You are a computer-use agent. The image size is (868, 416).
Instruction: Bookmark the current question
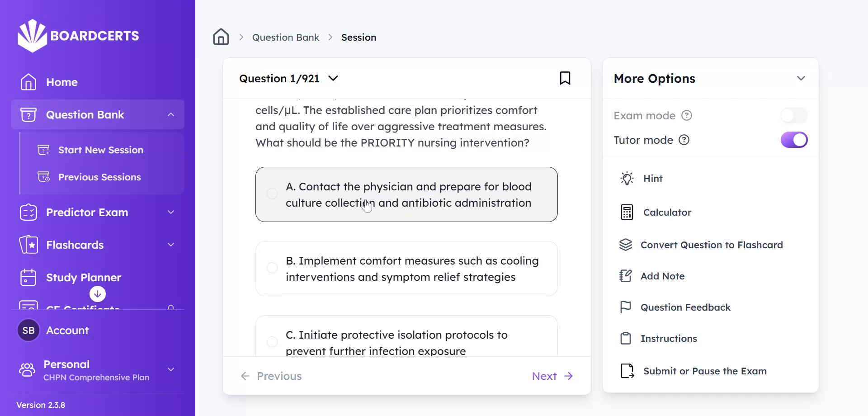point(565,78)
